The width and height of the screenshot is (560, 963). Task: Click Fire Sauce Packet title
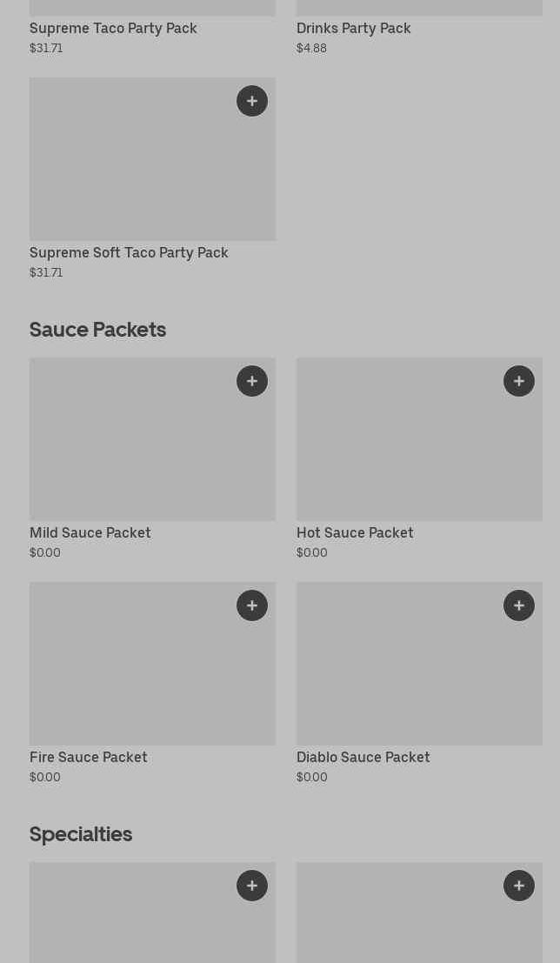tap(89, 758)
